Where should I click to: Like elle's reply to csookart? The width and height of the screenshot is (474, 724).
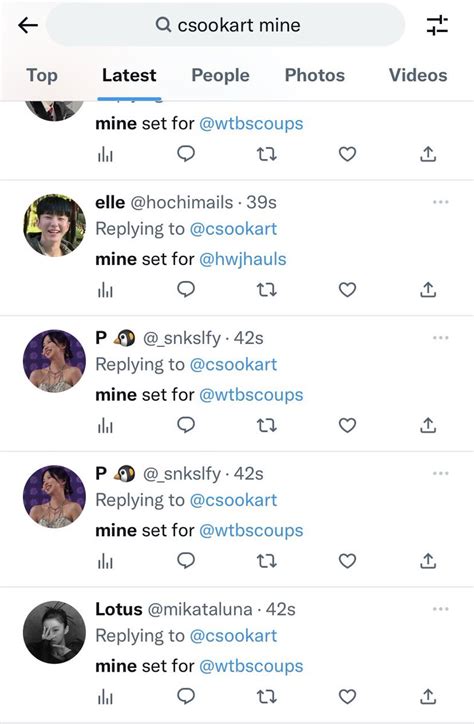347,290
